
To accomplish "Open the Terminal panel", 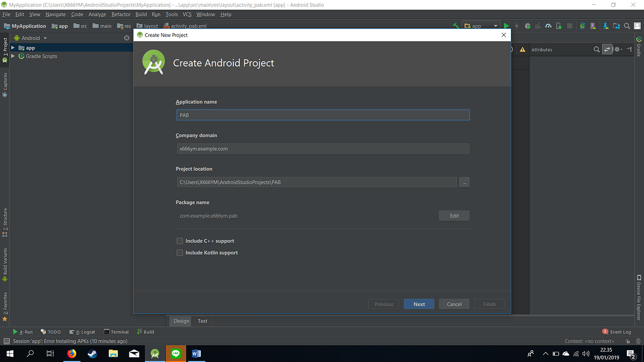I will [116, 331].
